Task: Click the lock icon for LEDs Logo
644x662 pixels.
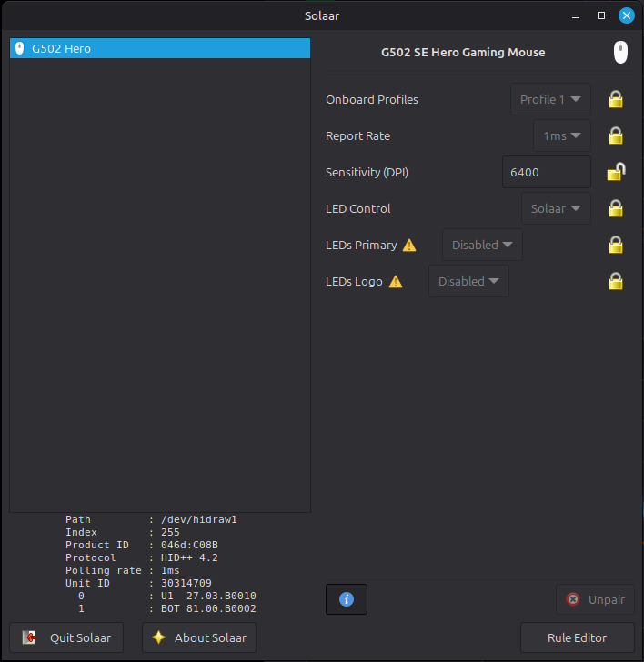Action: click(616, 281)
